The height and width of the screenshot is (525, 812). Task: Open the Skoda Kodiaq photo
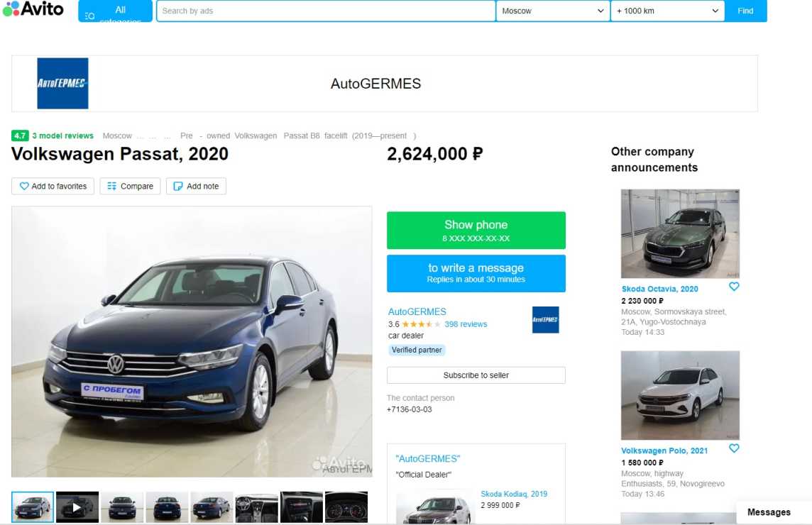click(x=435, y=507)
